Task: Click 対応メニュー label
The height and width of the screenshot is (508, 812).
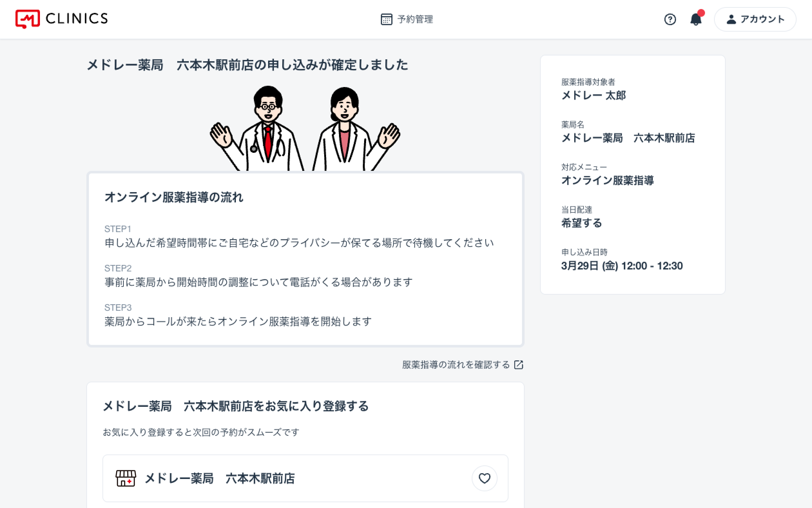Action: coord(584,167)
